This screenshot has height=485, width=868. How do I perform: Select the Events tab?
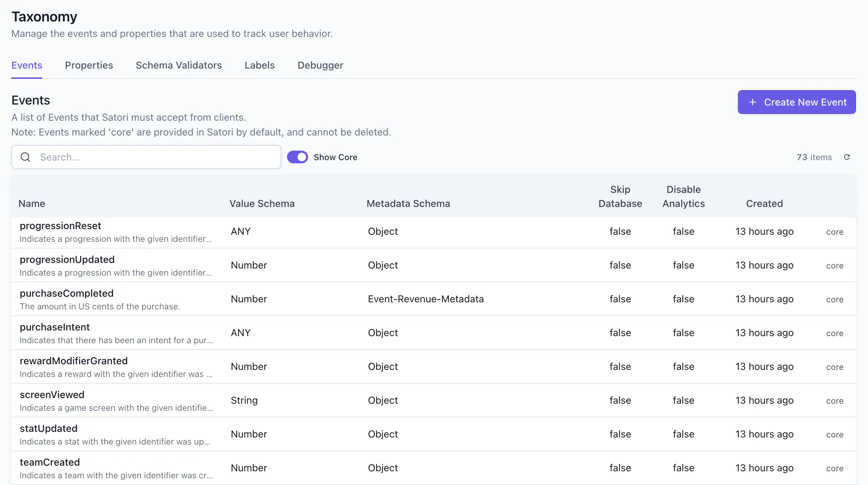coord(26,65)
